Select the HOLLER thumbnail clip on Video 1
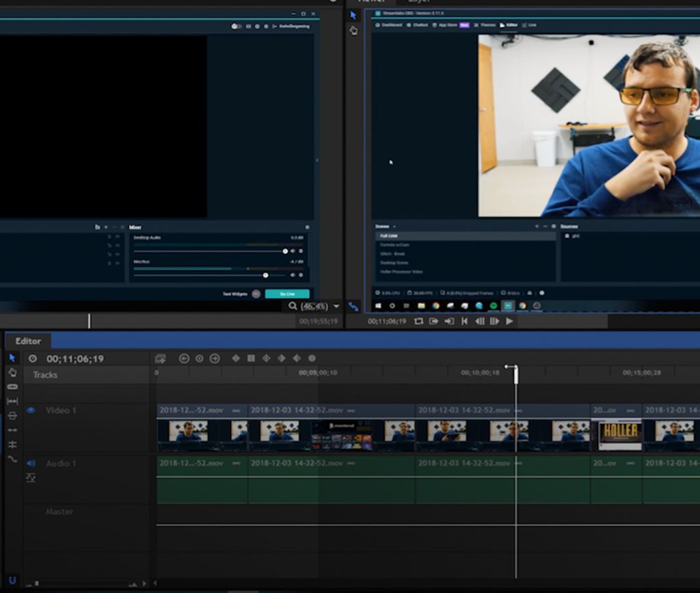 coord(620,434)
